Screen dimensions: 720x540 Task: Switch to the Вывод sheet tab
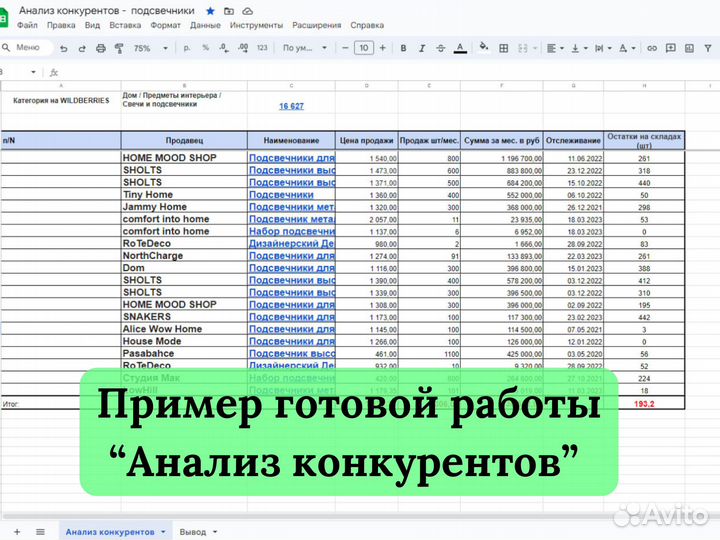[x=198, y=532]
